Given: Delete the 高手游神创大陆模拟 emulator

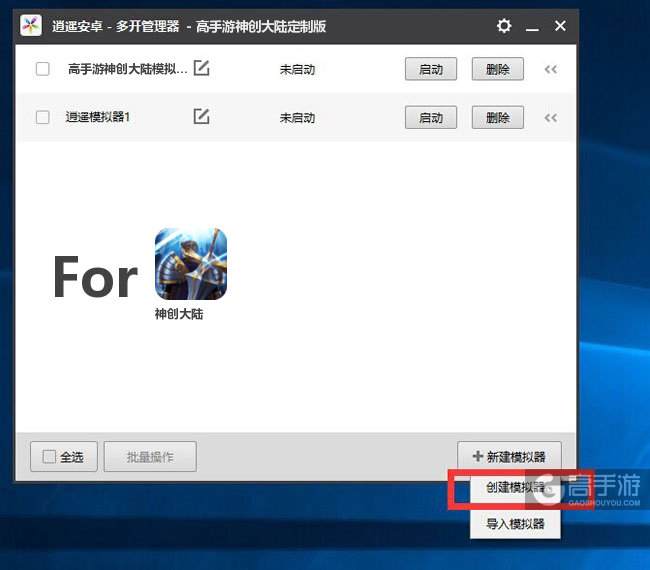Looking at the screenshot, I should (x=497, y=69).
